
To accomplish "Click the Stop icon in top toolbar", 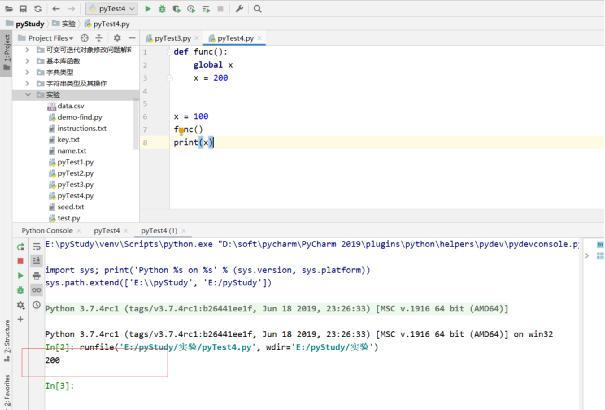I will [220, 8].
